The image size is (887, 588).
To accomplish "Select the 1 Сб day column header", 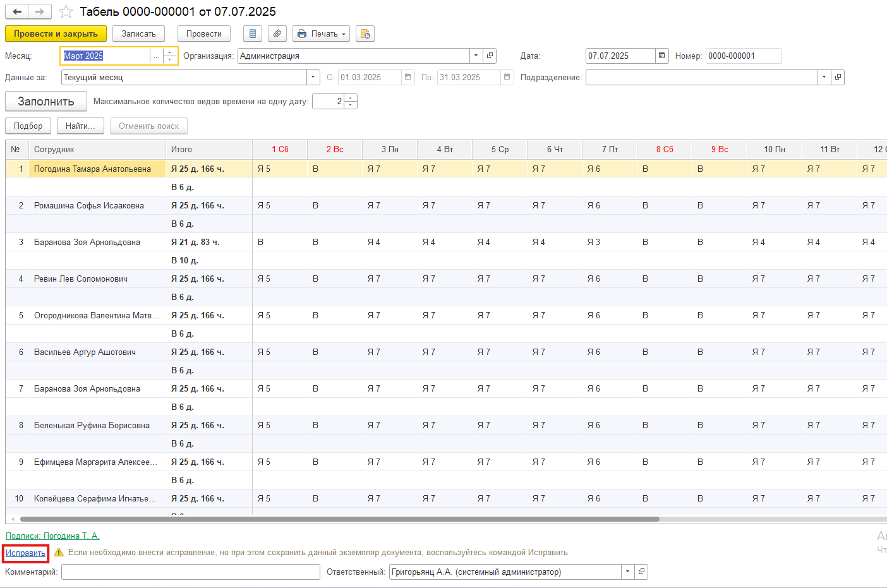I will tap(280, 150).
